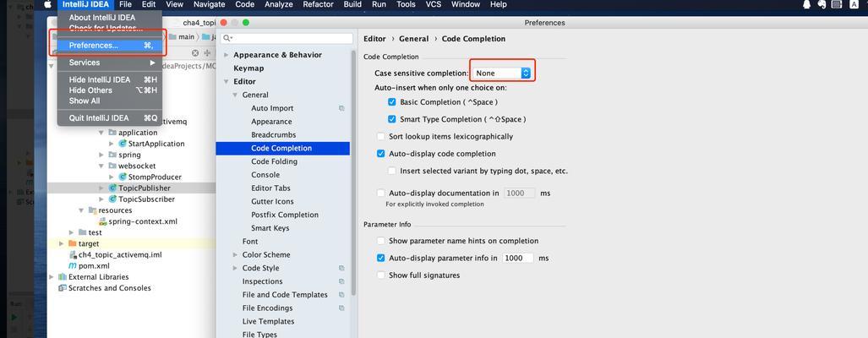The width and height of the screenshot is (868, 338).
Task: Click the test folder icon
Action: click(x=83, y=232)
